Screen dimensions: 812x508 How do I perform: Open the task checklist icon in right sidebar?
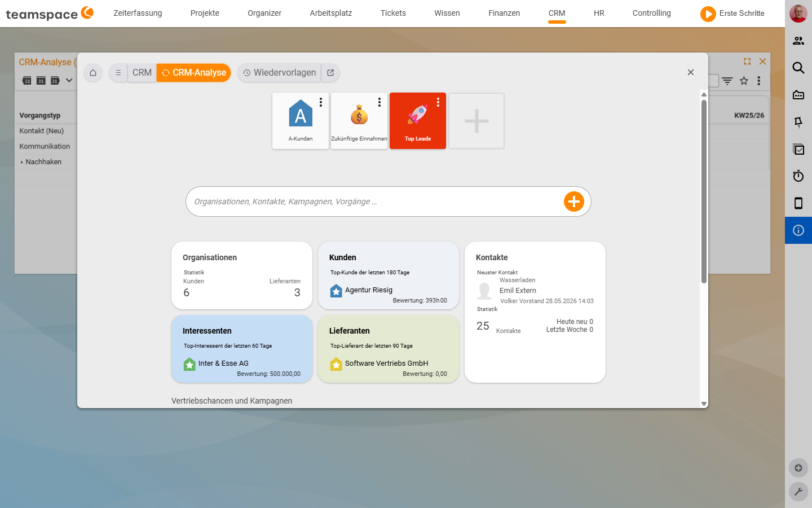[x=798, y=149]
